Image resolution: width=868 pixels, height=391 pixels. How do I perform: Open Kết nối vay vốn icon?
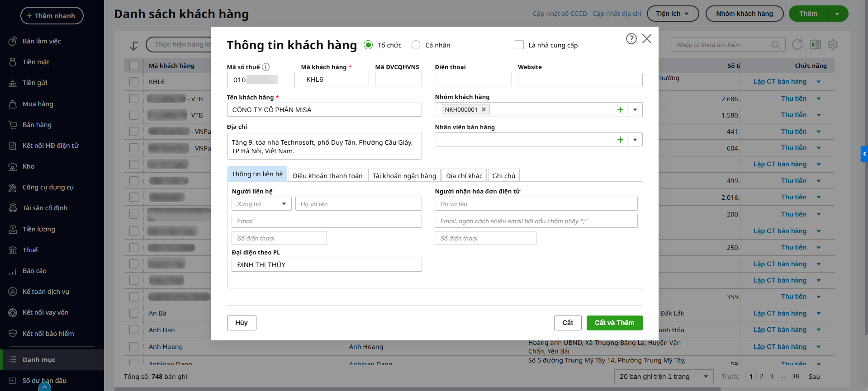13,312
